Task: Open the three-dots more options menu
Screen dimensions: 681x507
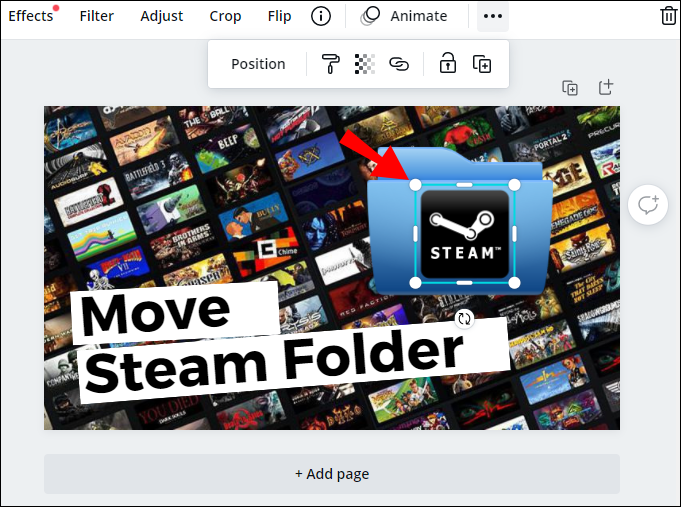Action: [x=493, y=16]
